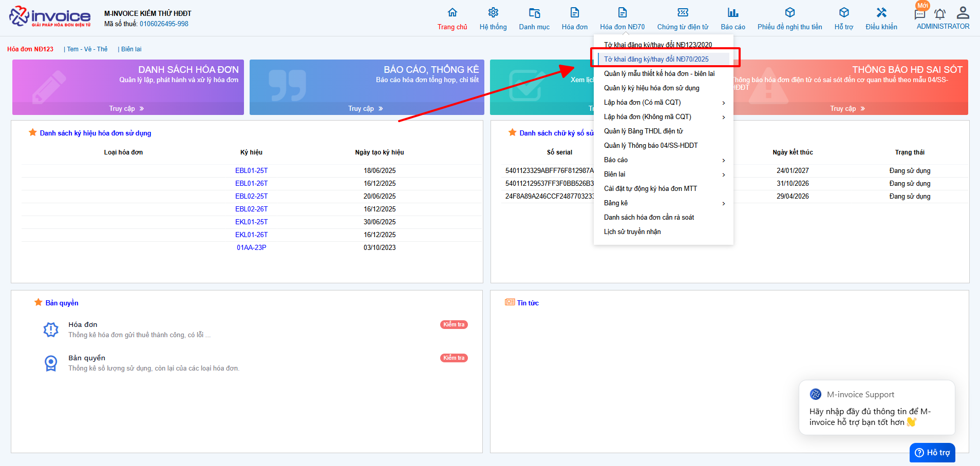Viewport: 980px width, 466px height.
Task: Open the Báo cáo chart icon
Action: point(733,13)
